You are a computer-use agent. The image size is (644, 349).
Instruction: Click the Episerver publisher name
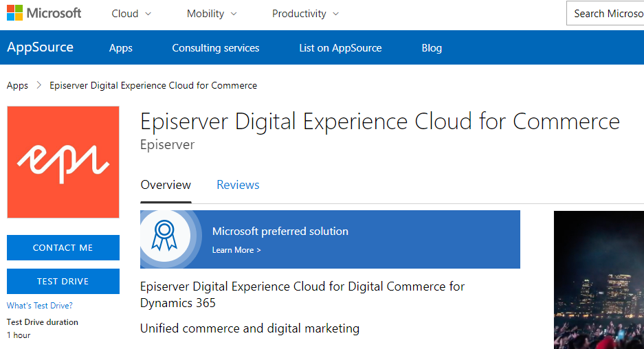(x=167, y=144)
